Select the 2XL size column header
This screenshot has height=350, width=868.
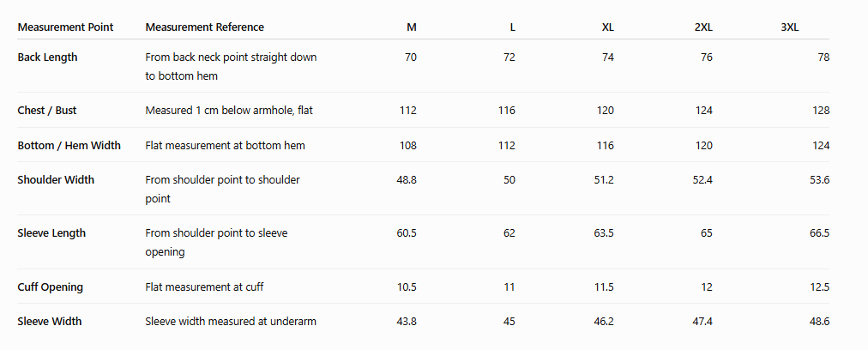[x=703, y=27]
